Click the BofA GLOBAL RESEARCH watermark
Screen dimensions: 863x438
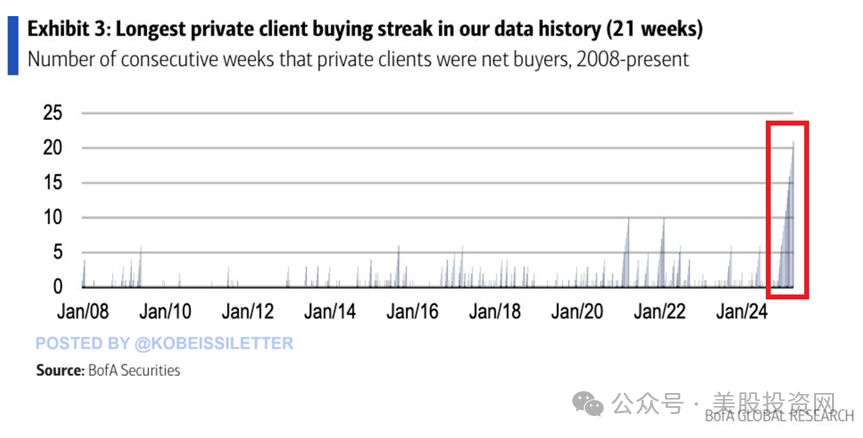779,416
